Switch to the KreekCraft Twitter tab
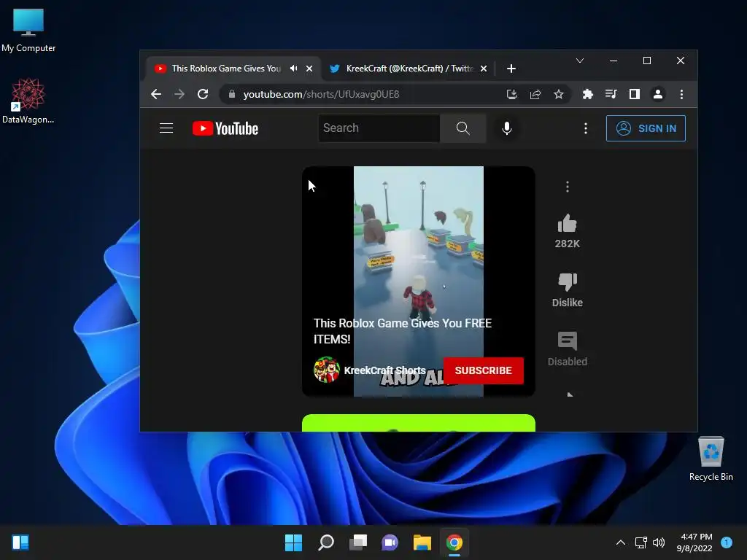The width and height of the screenshot is (747, 560). (x=410, y=69)
